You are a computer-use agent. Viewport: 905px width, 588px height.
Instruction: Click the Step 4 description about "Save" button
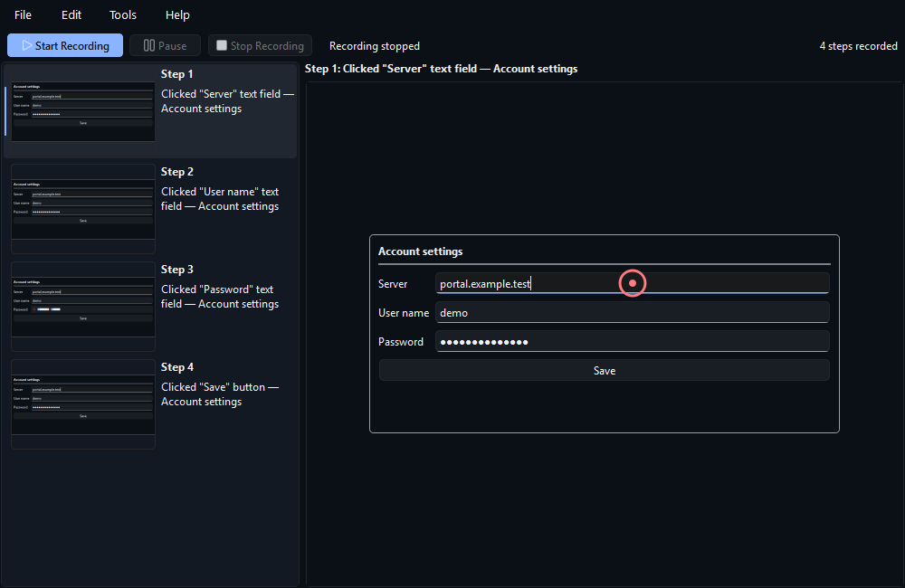[220, 394]
